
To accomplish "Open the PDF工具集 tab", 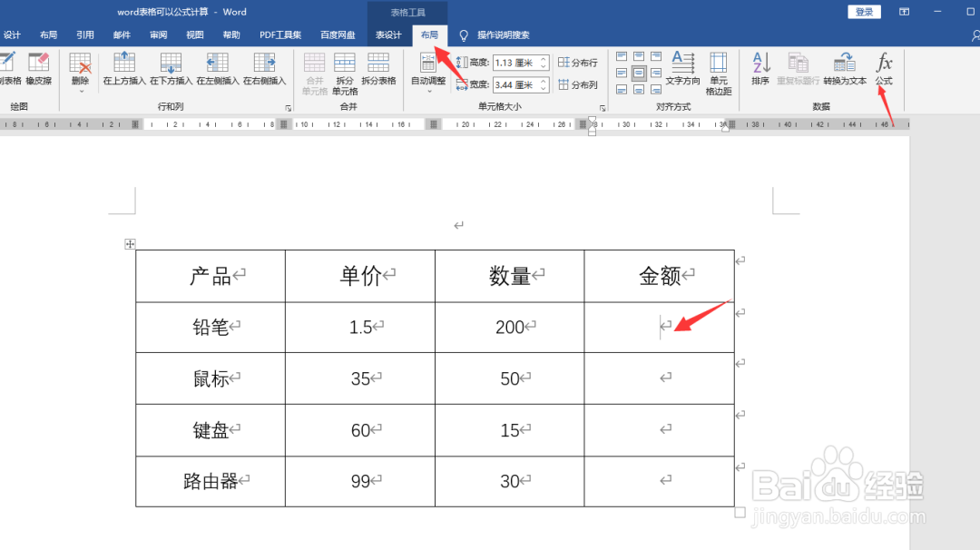I will [x=280, y=35].
